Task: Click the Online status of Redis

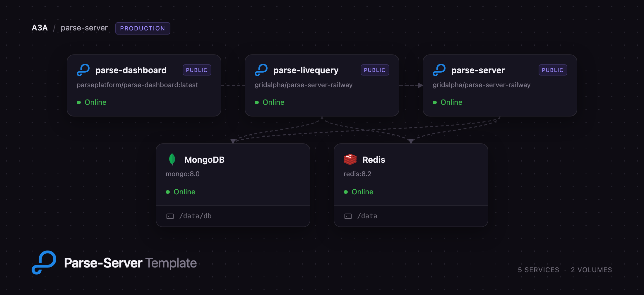Action: tap(359, 192)
